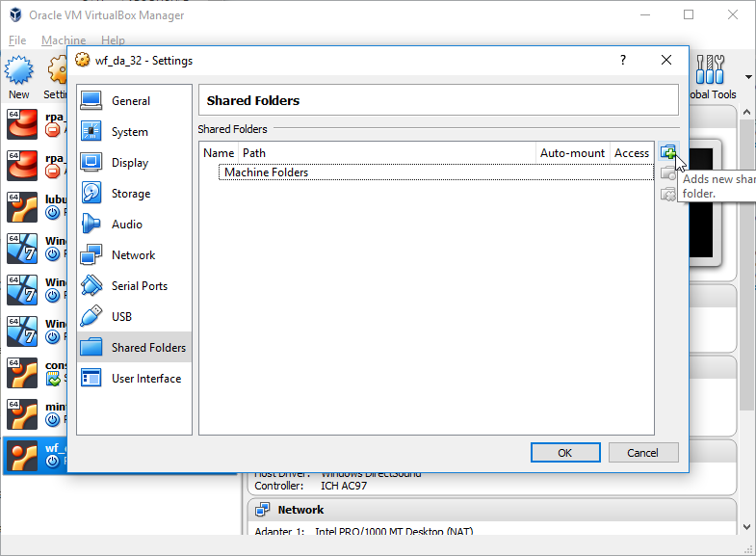Click the details pane scroll down arrow
756x556 pixels.
(746, 526)
